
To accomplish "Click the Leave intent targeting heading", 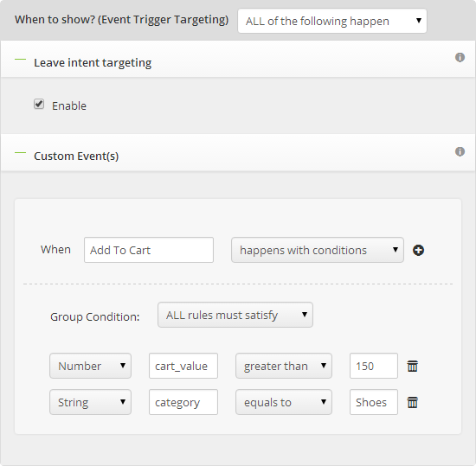I will pos(93,63).
